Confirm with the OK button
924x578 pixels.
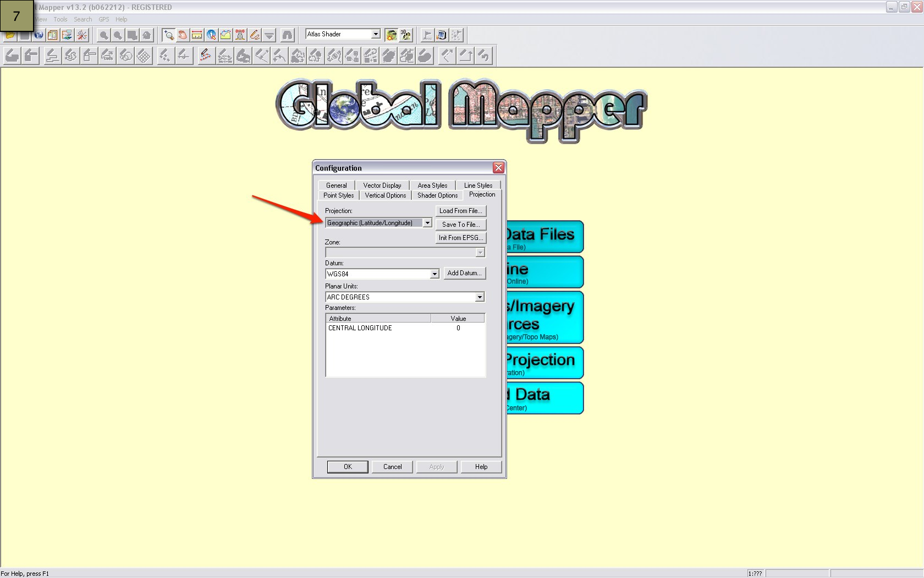coord(348,467)
